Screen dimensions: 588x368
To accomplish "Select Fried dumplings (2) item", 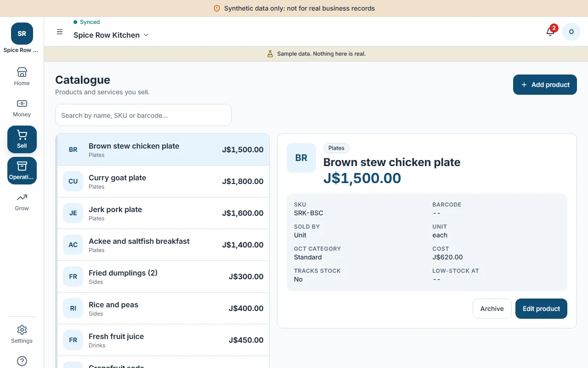I will (x=163, y=276).
